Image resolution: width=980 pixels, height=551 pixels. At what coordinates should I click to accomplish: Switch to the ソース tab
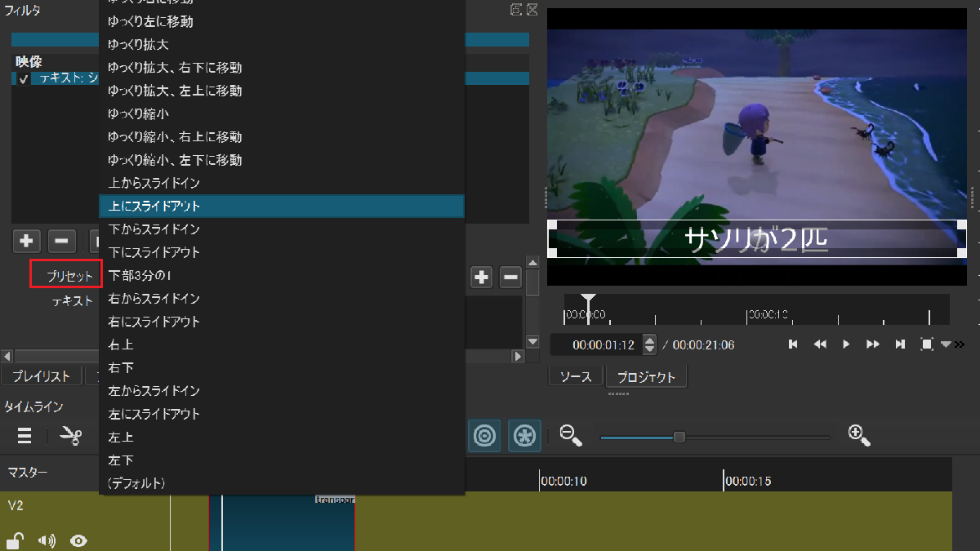pos(575,376)
